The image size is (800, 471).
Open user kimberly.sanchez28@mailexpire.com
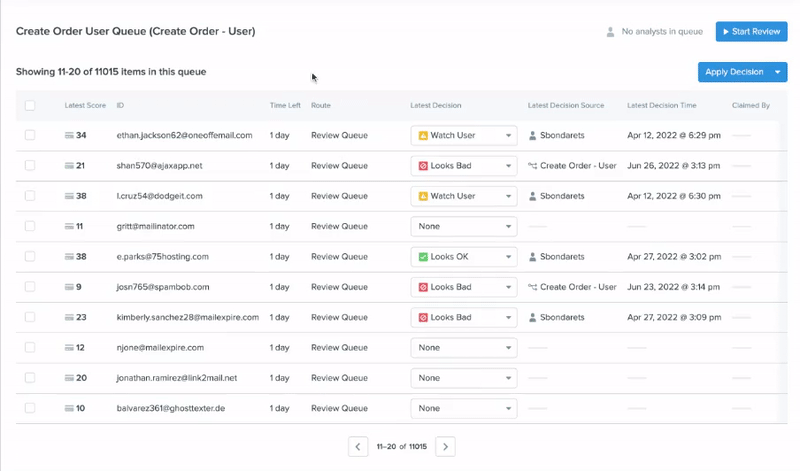(x=187, y=317)
